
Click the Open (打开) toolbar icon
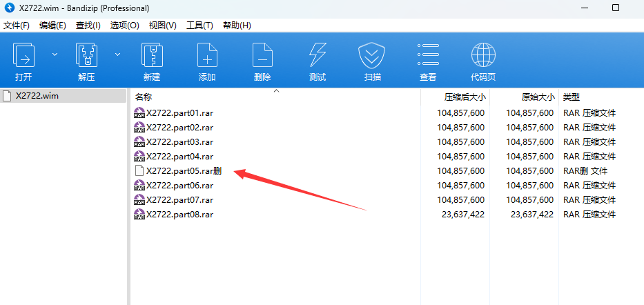point(23,55)
